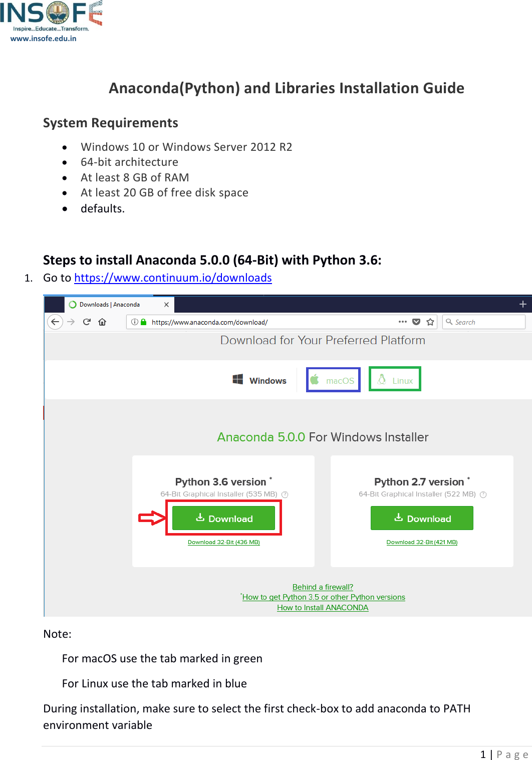Click help icon next to 535 MB installer
The width and height of the screenshot is (532, 760).
coord(285,494)
